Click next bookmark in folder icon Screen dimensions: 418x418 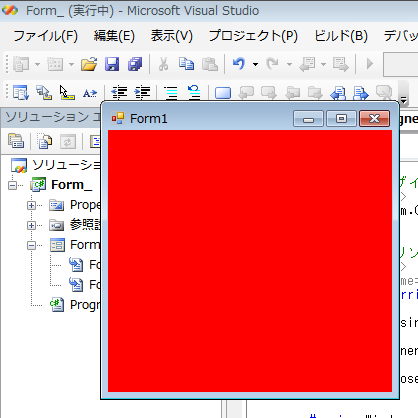pos(315,92)
